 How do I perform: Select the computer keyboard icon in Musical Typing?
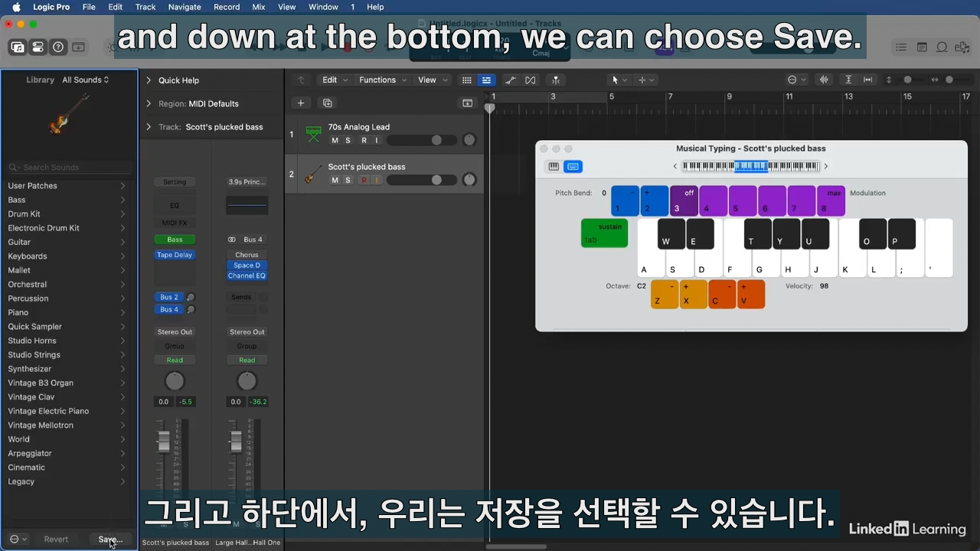(573, 166)
